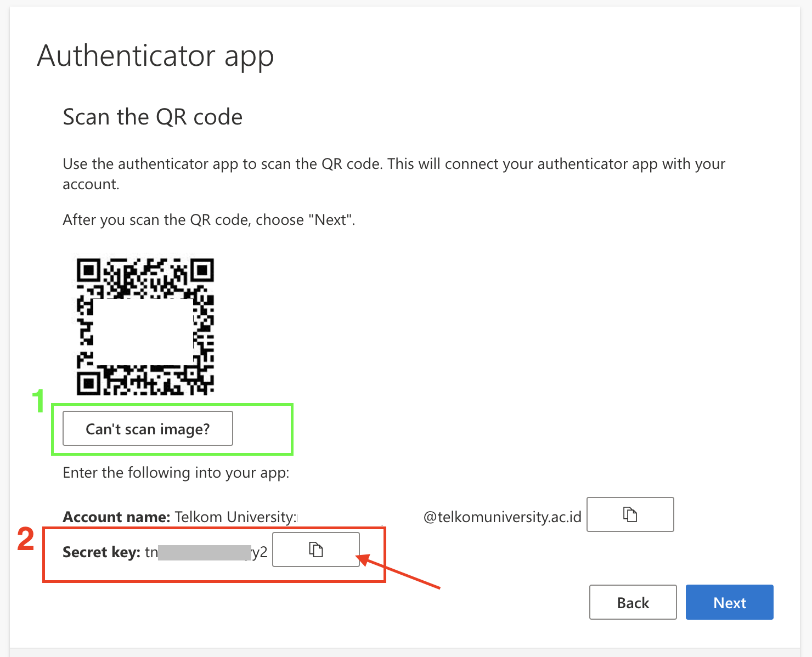Copy the secret key to clipboard
Image resolution: width=812 pixels, height=657 pixels.
point(316,549)
